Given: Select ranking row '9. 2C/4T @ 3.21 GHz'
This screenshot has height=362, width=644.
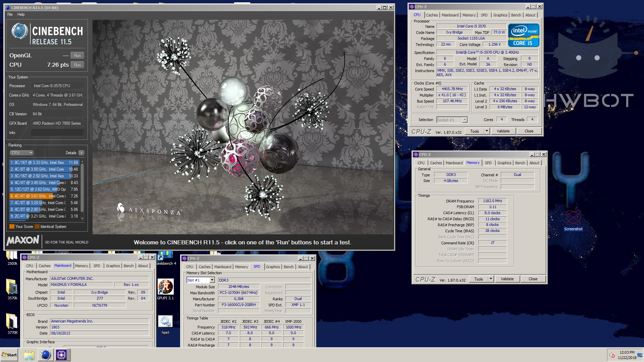Looking at the screenshot, I should 44,216.
